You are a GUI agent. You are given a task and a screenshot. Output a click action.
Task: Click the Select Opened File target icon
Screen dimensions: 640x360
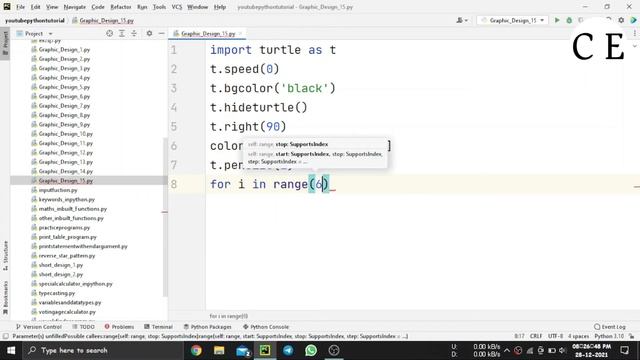(109, 33)
